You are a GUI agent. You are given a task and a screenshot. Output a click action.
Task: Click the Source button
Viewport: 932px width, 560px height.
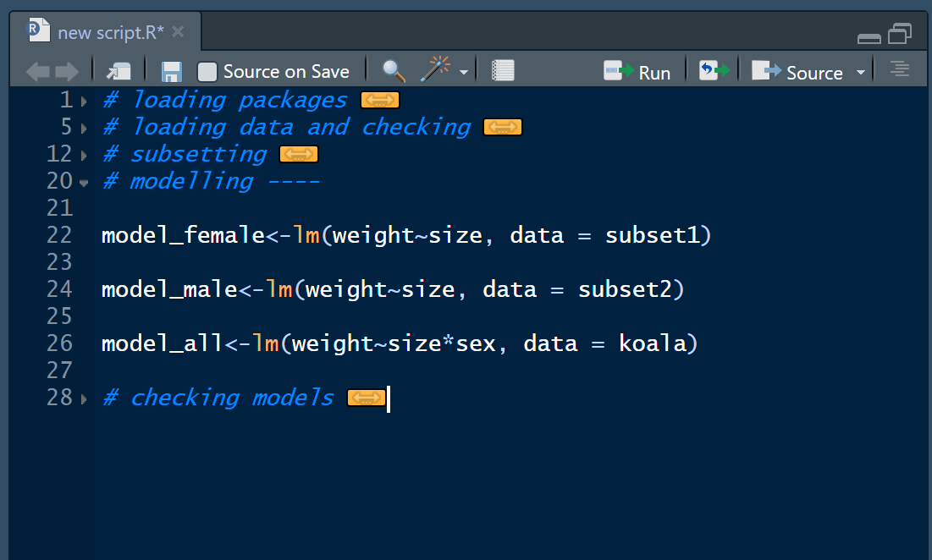797,72
